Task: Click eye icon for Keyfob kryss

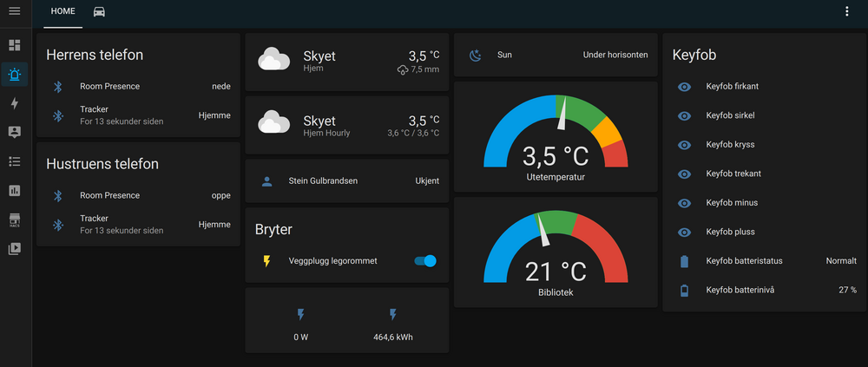Action: point(684,145)
